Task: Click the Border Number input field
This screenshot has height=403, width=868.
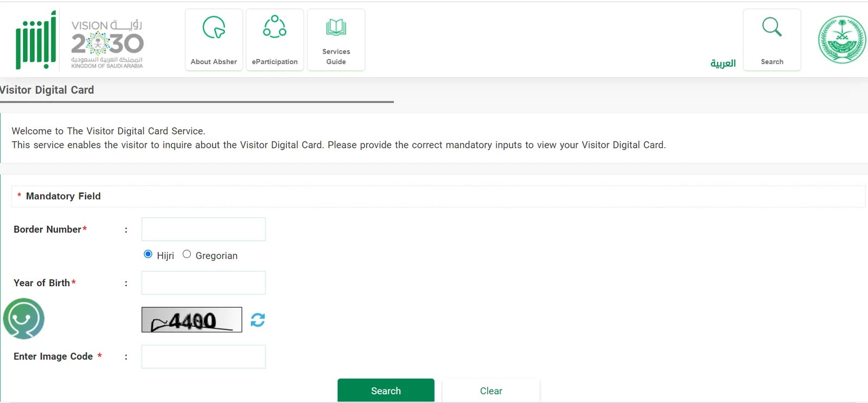Action: tap(203, 229)
